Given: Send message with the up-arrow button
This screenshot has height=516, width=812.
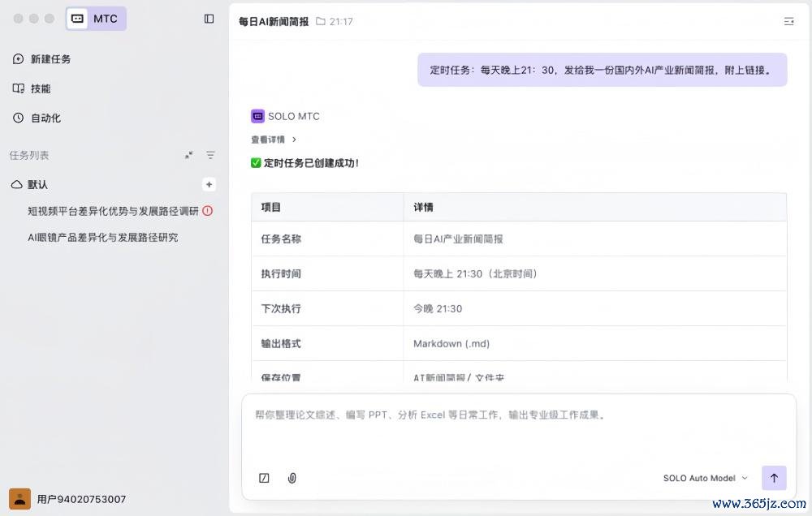Looking at the screenshot, I should [774, 478].
